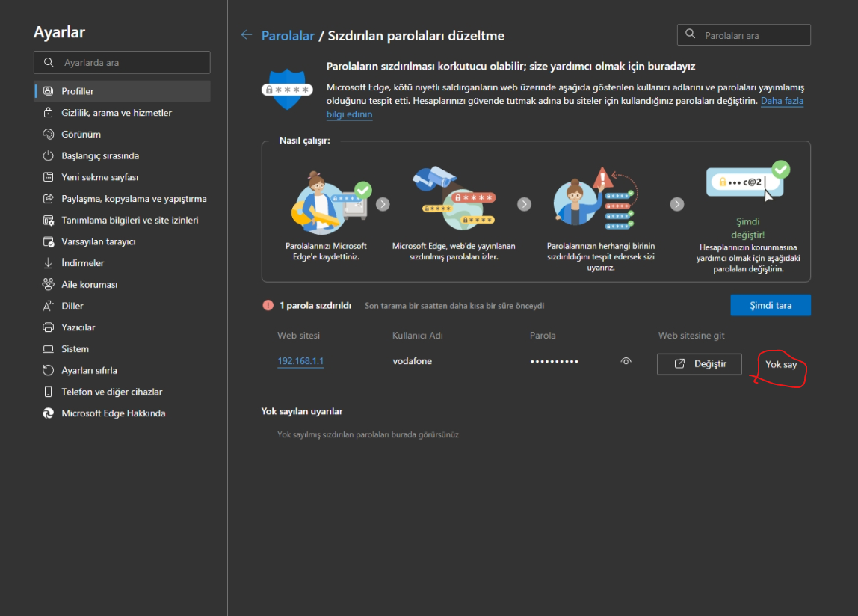This screenshot has width=858, height=616.
Task: Click the Web sitesi column header
Action: pyautogui.click(x=298, y=335)
